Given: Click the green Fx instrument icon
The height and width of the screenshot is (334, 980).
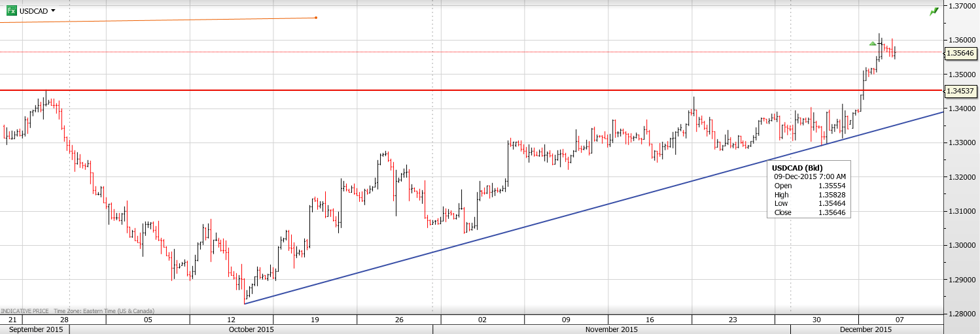Looking at the screenshot, I should click(12, 10).
